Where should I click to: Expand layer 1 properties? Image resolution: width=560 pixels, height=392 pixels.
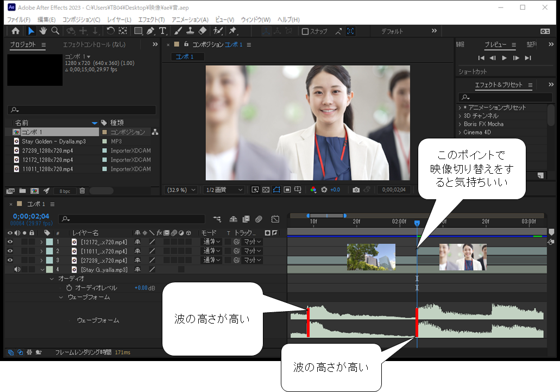(41, 242)
